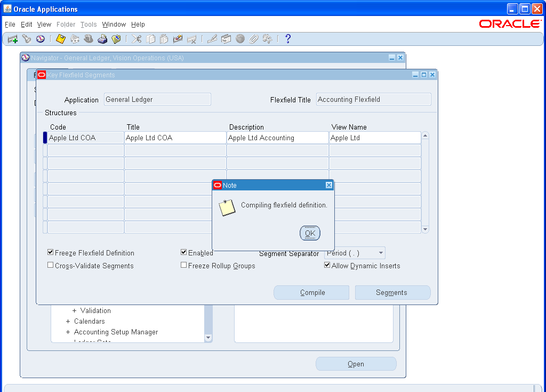Check Freeze Rollup Groups
The image size is (546, 392).
[183, 265]
